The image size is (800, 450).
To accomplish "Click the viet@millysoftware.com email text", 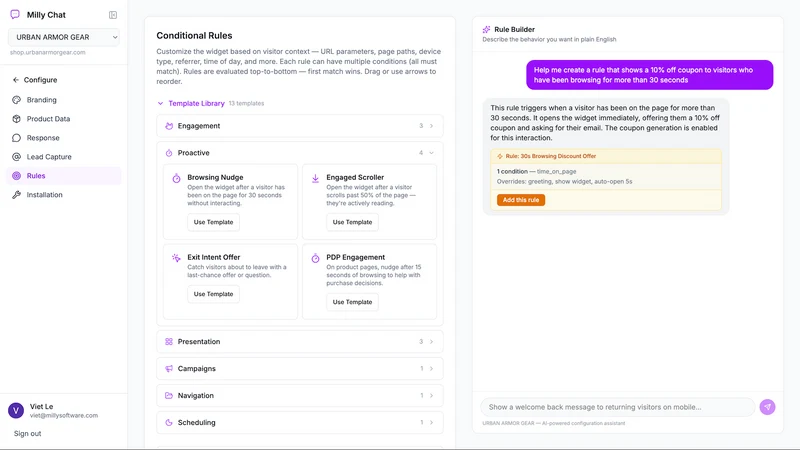I will [64, 415].
